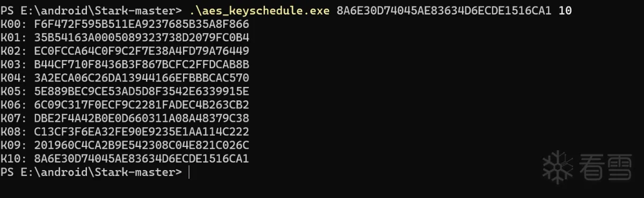The width and height of the screenshot is (644, 198).
Task: Click the hex key argument 8A6E30D7...
Action: coord(445,11)
